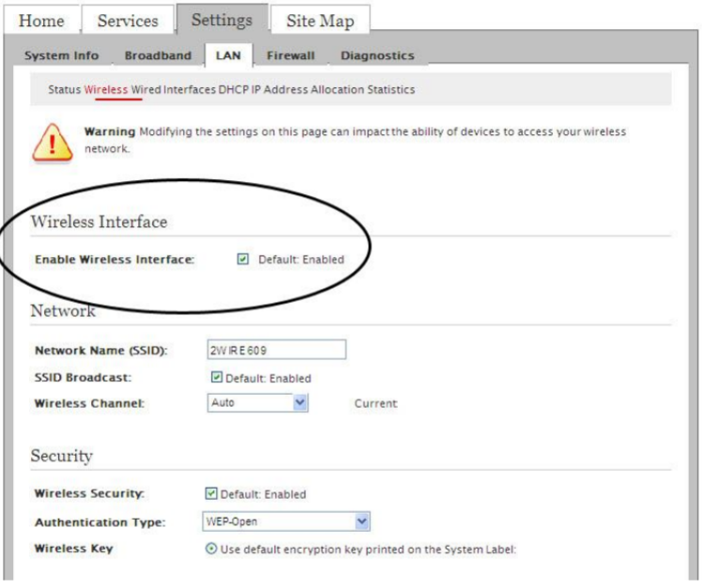The image size is (702, 588).
Task: Open the Wired Interfaces link
Action: [174, 89]
